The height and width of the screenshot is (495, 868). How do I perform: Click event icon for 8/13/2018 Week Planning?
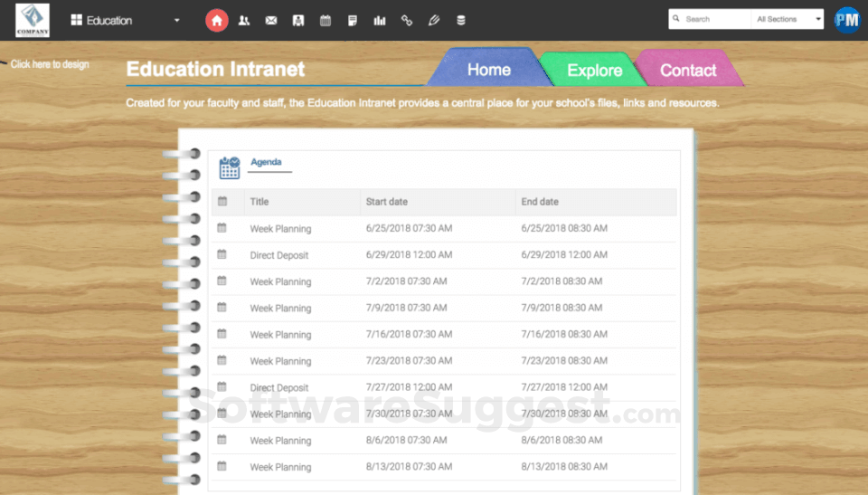pos(222,466)
